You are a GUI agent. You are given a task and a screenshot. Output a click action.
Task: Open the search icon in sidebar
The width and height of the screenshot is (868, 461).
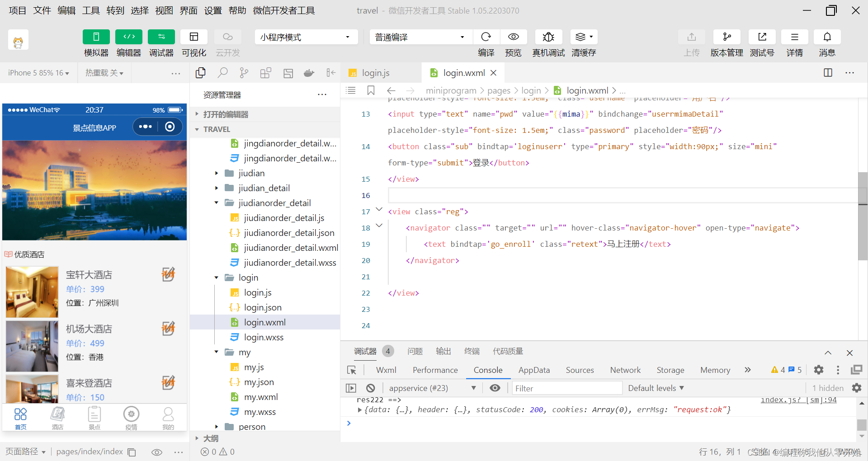tap(222, 73)
